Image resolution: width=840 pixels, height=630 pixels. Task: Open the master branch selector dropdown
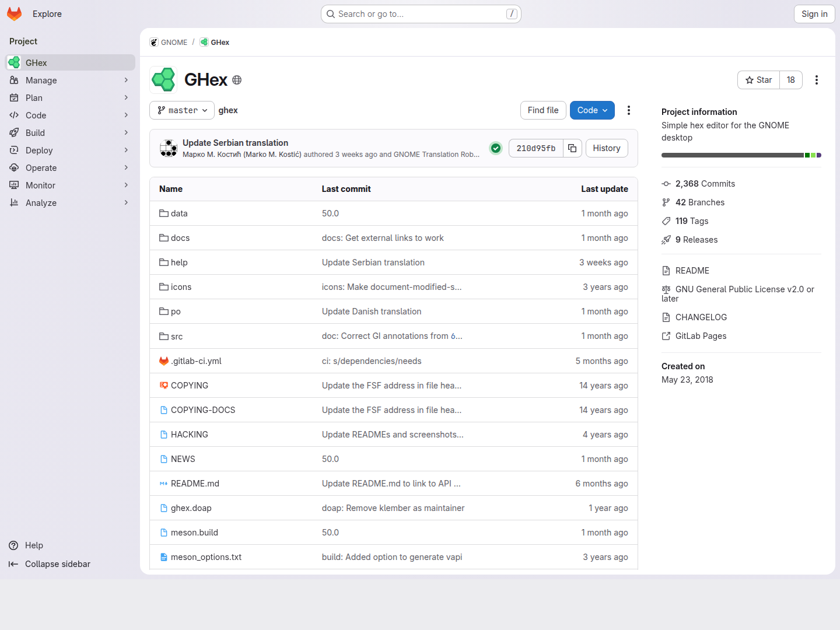182,110
